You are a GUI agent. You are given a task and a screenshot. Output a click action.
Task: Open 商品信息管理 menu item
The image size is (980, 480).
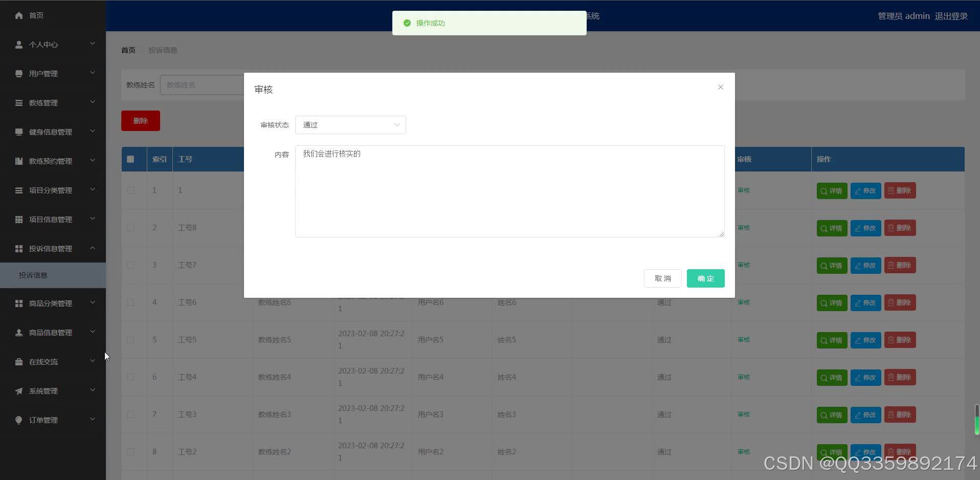(53, 333)
